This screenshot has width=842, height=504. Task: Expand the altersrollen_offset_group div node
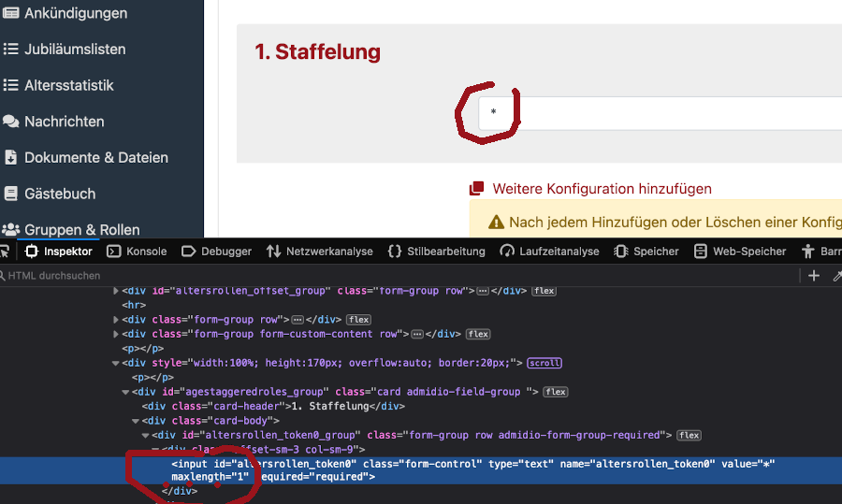(x=116, y=291)
